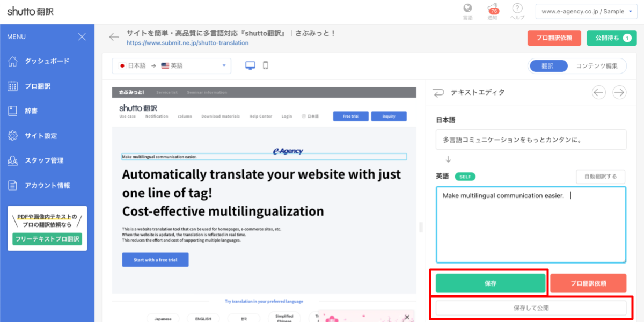Go to next text with the right arrow circle

click(619, 92)
